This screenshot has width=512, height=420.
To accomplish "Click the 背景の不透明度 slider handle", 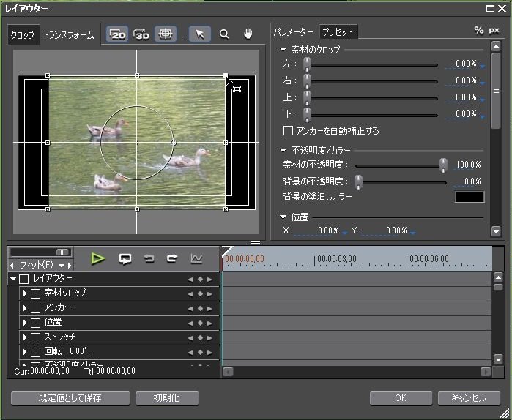I will 358,182.
